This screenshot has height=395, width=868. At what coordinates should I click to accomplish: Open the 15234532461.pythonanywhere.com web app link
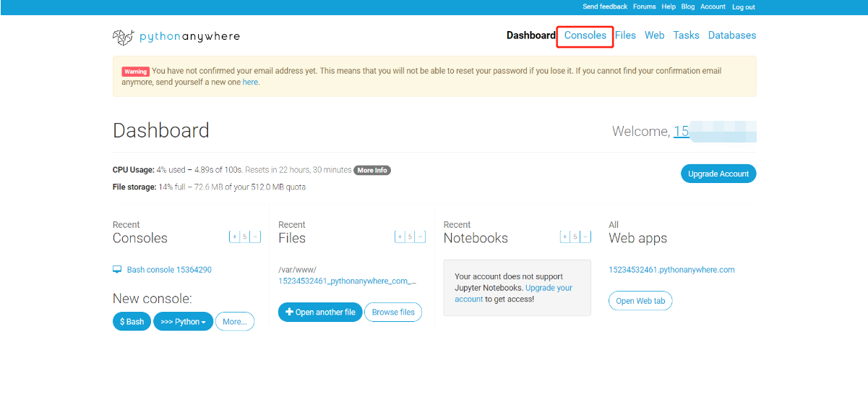[x=671, y=270]
